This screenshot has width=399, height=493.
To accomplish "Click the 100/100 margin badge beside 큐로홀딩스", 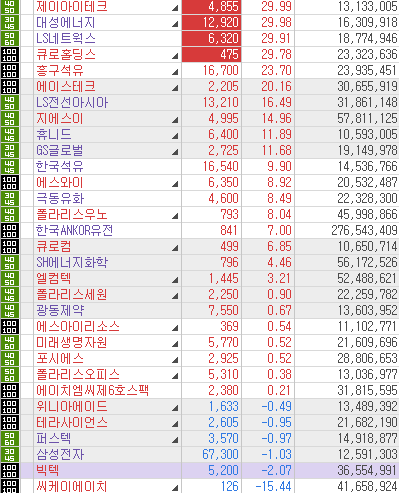I will [10, 55].
